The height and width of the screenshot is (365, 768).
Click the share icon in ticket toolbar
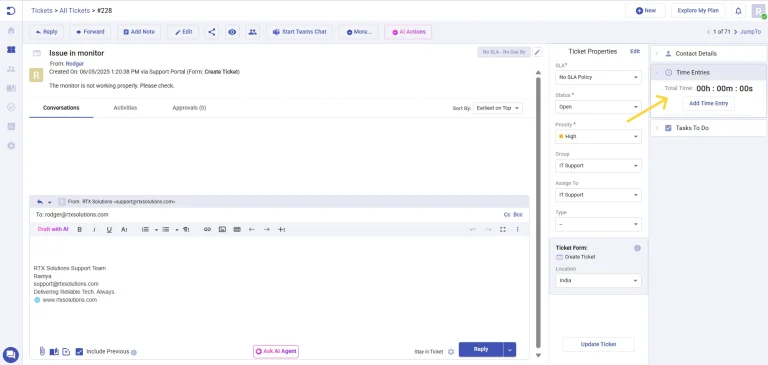212,32
